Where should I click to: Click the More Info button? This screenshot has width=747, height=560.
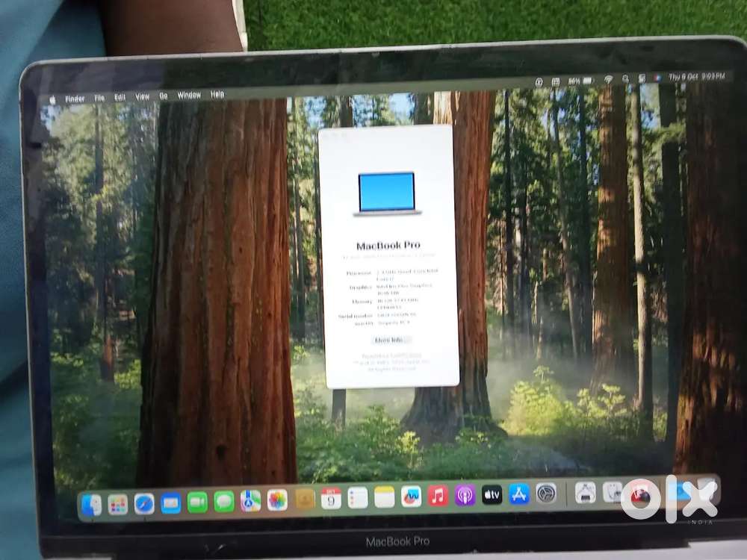392,340
